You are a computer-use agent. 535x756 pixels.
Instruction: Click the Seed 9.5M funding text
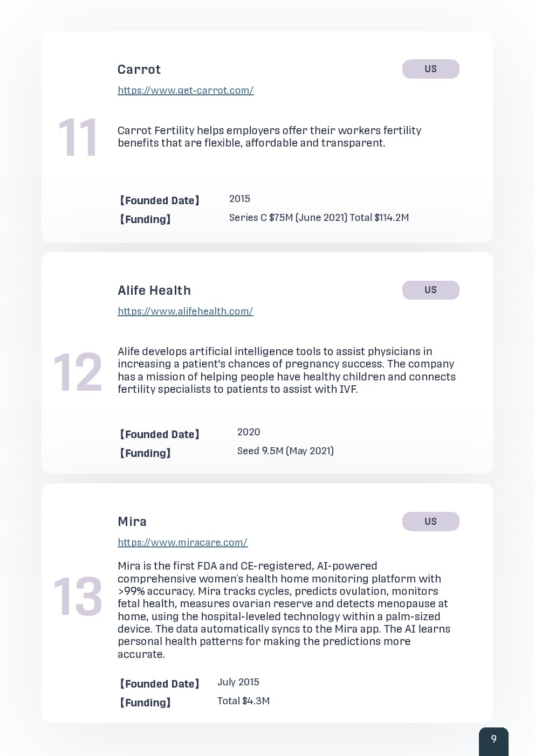(x=285, y=451)
